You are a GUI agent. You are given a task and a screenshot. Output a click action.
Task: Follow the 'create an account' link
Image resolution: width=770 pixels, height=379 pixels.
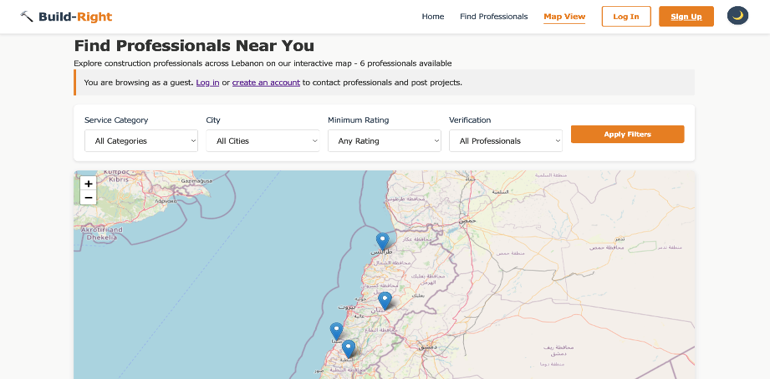pyautogui.click(x=266, y=82)
